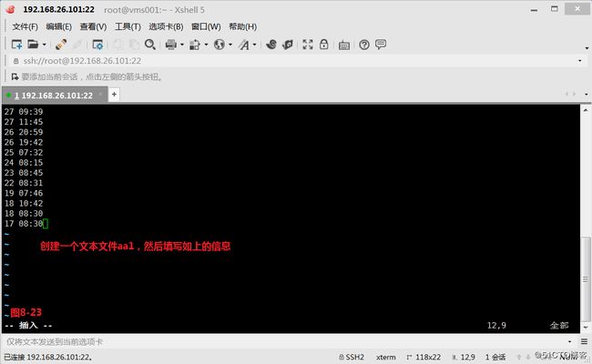Image resolution: width=592 pixels, height=364 pixels.
Task: Click the terminal line '25 07:32'
Action: tap(24, 152)
